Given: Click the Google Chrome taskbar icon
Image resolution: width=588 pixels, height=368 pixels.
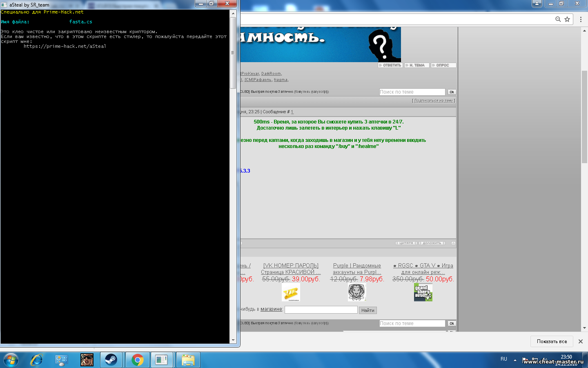Looking at the screenshot, I should tap(138, 360).
